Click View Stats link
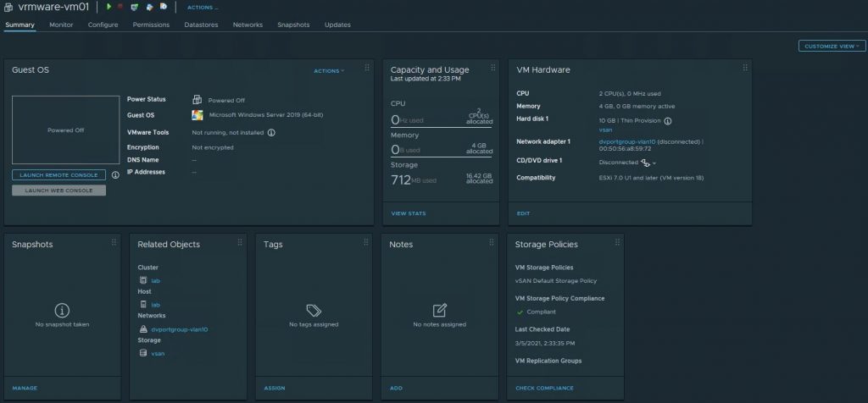 pos(409,213)
